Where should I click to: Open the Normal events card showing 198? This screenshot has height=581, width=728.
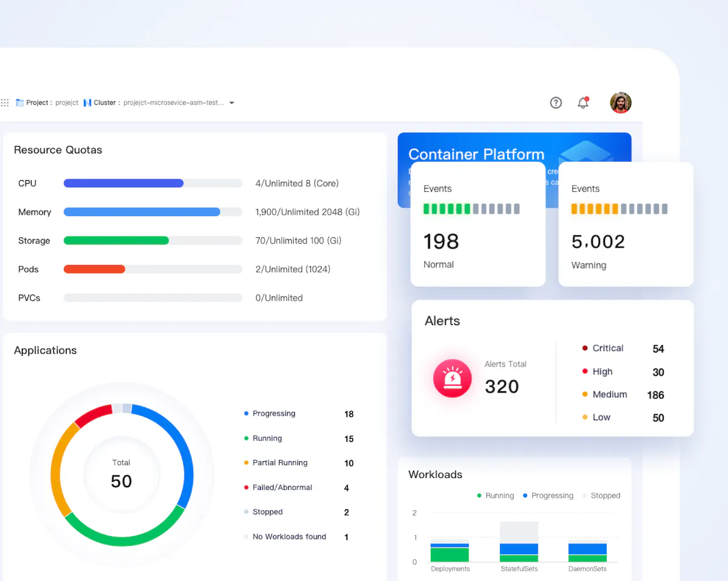[x=478, y=224]
